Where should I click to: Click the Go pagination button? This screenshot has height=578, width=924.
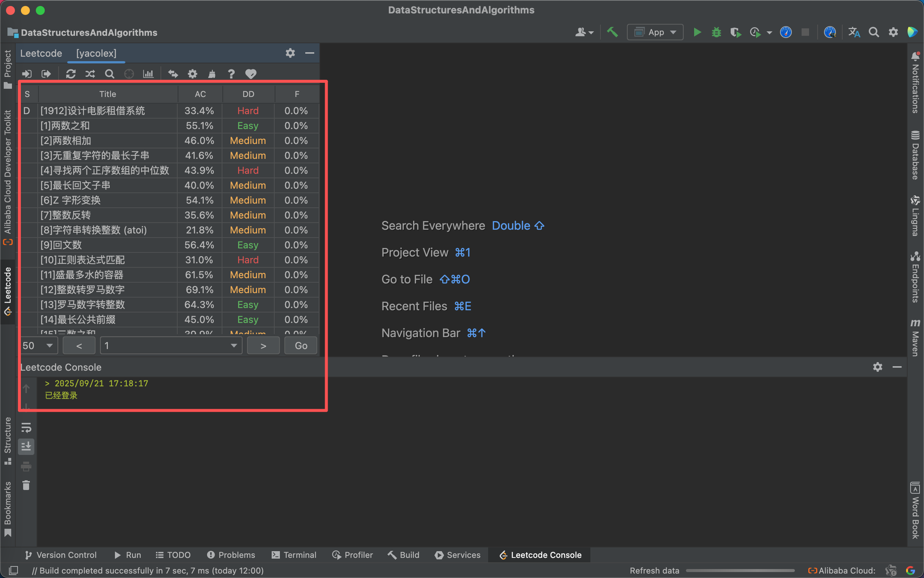[301, 346]
